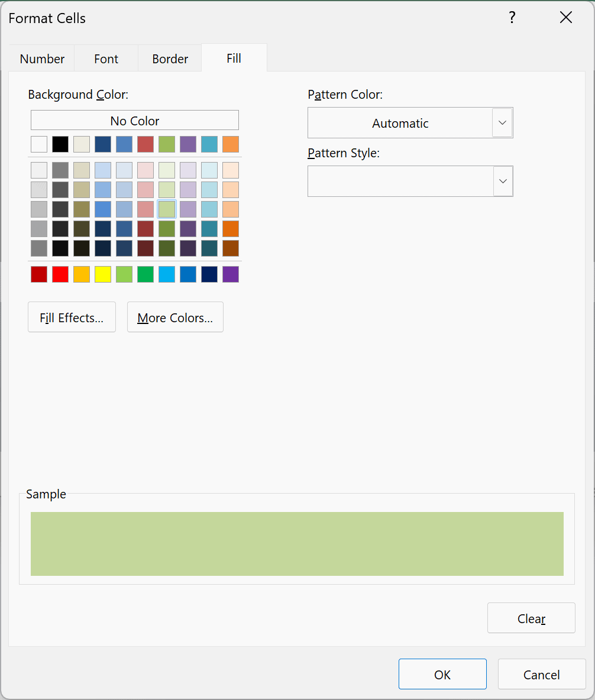Pick the cream tan swatch in top row
The height and width of the screenshot is (700, 595).
82,144
